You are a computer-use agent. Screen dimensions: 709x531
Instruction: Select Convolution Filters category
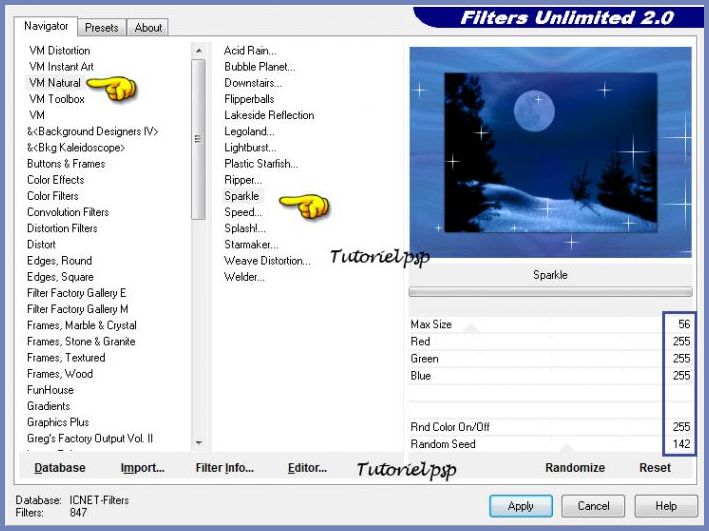coord(68,212)
